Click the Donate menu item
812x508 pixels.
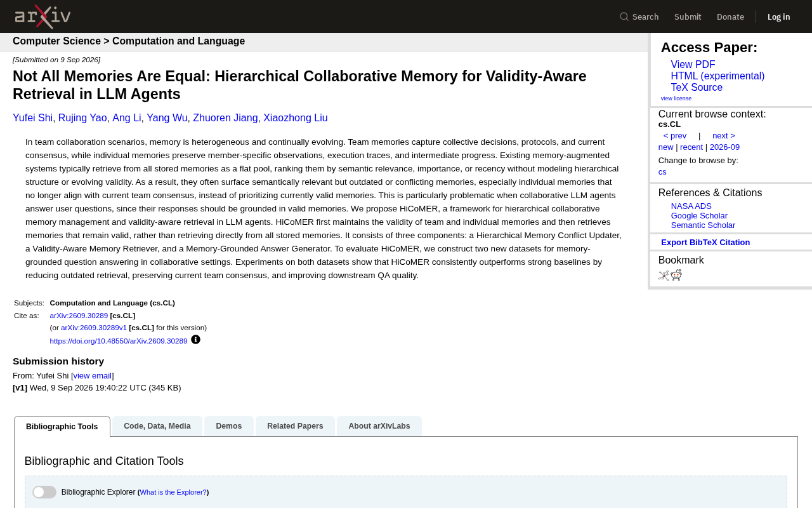click(730, 17)
